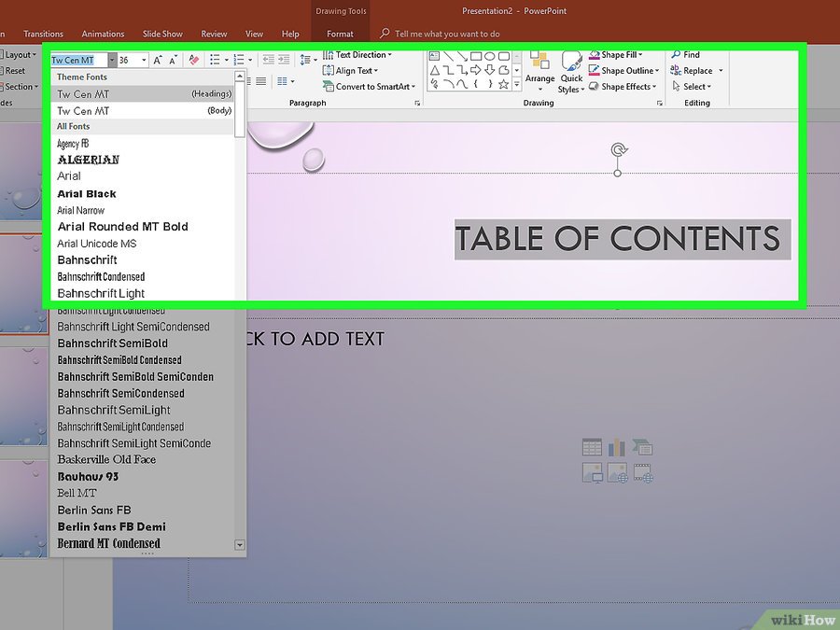
Task: Clear all formatting with the eraser icon
Action: (193, 60)
